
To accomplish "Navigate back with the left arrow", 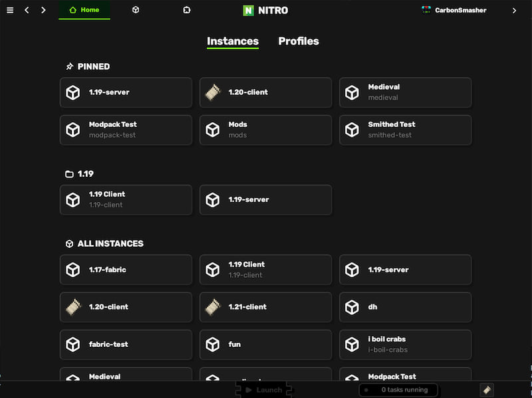I will pyautogui.click(x=27, y=10).
